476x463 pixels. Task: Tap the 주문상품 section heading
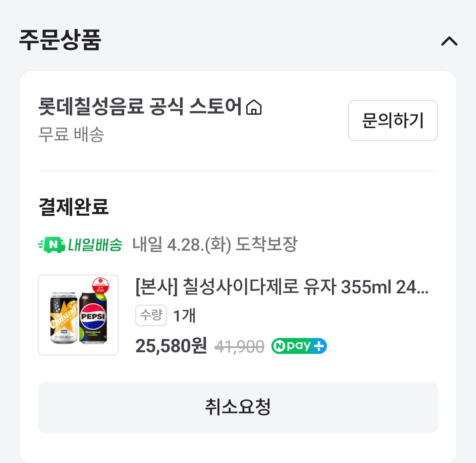[x=60, y=40]
